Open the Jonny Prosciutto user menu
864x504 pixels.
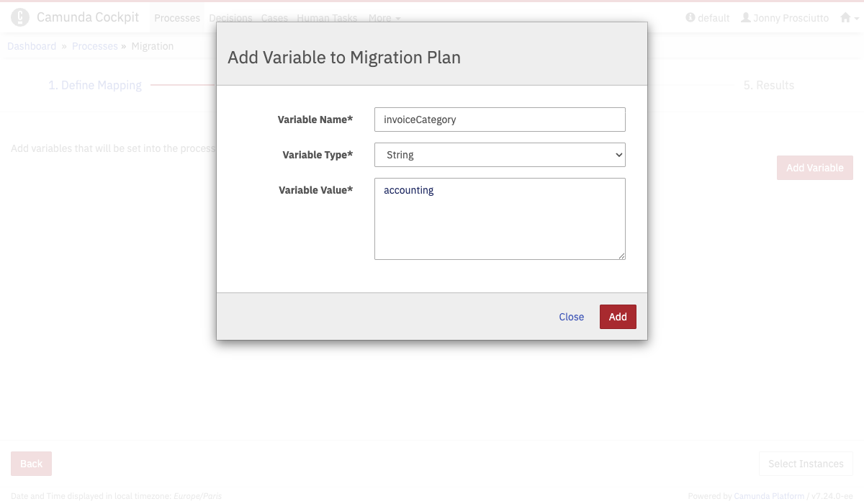pos(785,18)
